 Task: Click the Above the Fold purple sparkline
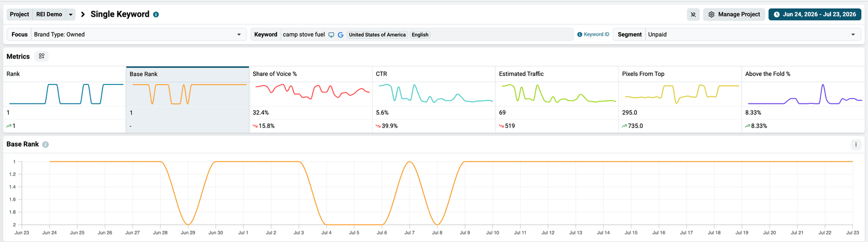(x=805, y=94)
